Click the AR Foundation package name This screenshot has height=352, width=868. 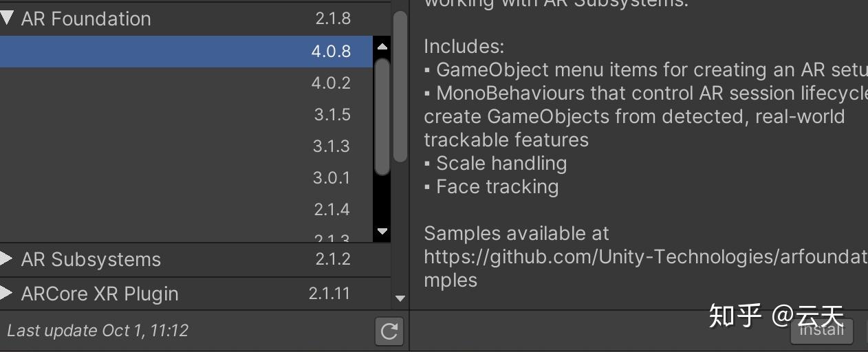click(86, 19)
